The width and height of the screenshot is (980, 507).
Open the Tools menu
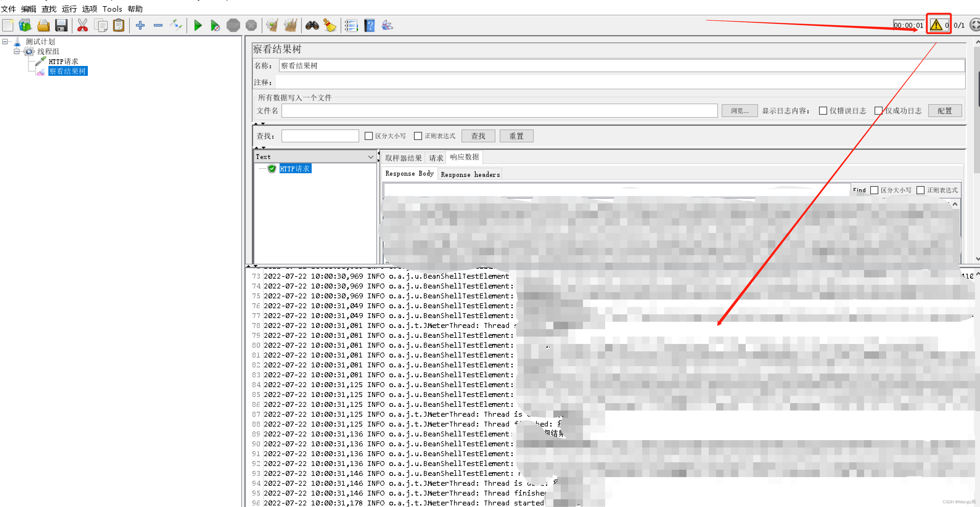[x=112, y=9]
